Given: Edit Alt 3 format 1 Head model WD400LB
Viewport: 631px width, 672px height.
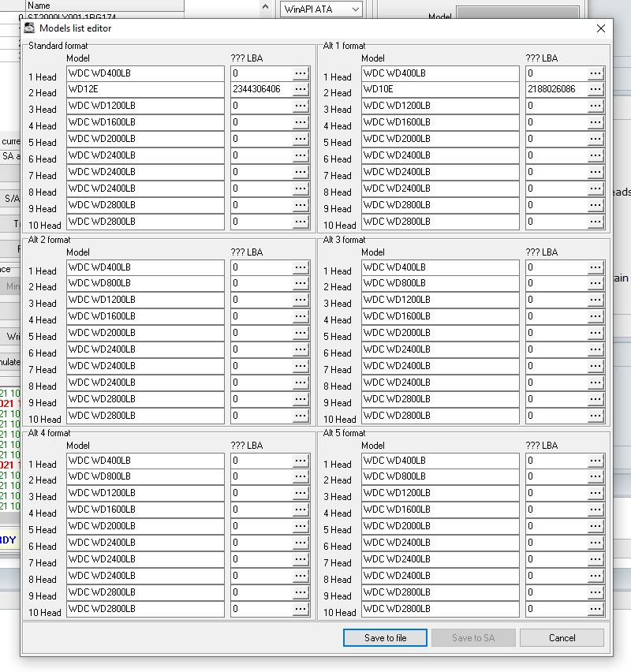Looking at the screenshot, I should point(440,267).
